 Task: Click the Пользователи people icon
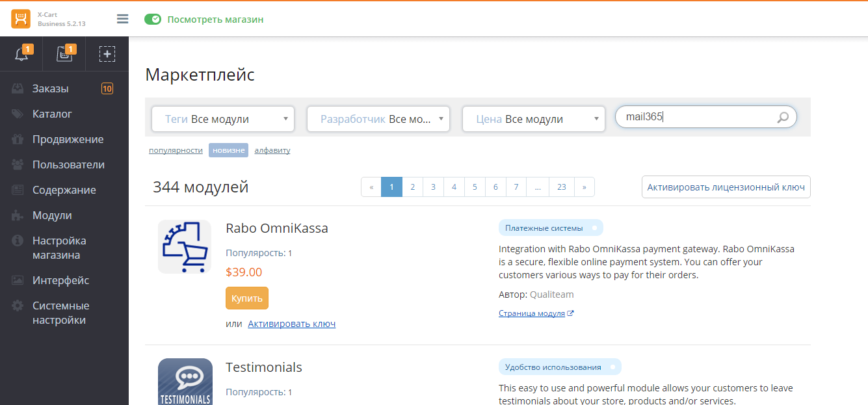click(x=18, y=164)
